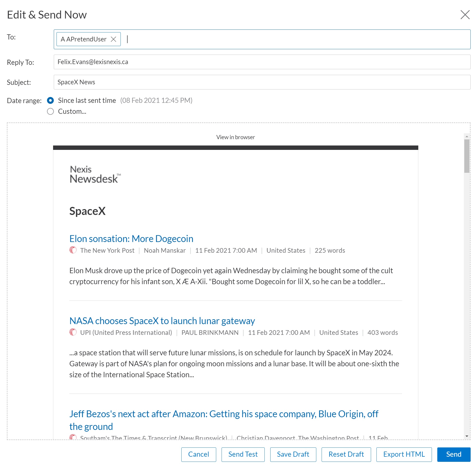Click the Dogecoin article summary text

231,276
